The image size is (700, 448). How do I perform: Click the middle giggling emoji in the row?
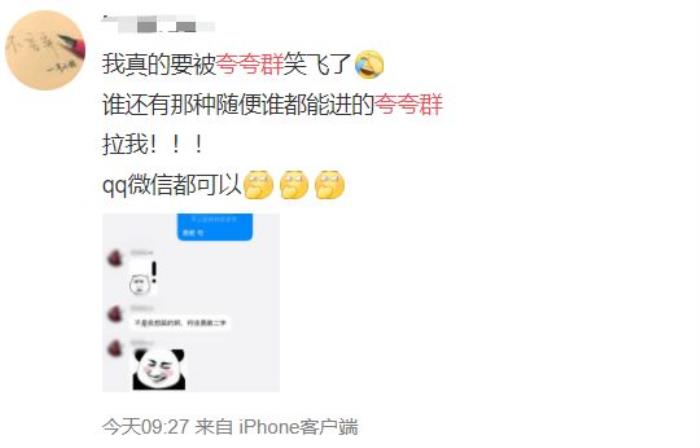tap(294, 184)
